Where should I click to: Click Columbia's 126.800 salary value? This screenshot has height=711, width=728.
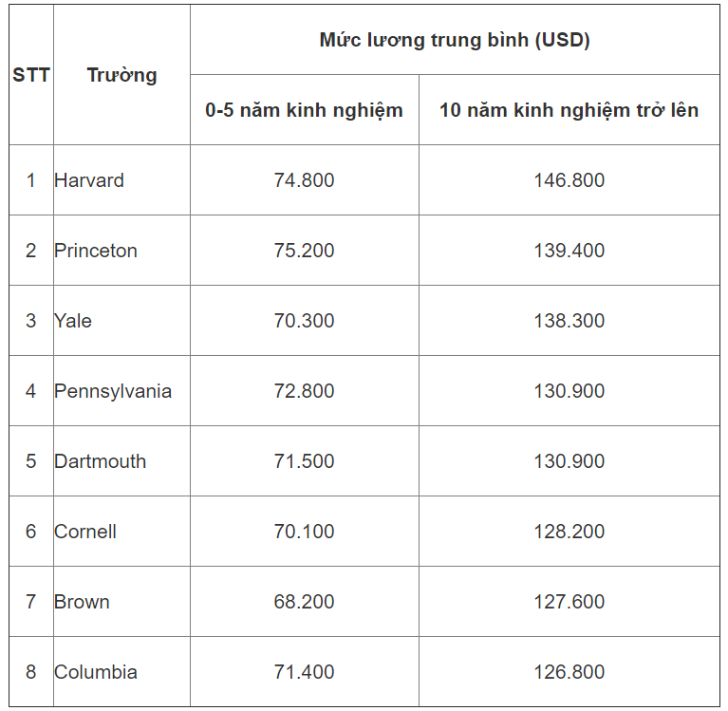point(569,672)
